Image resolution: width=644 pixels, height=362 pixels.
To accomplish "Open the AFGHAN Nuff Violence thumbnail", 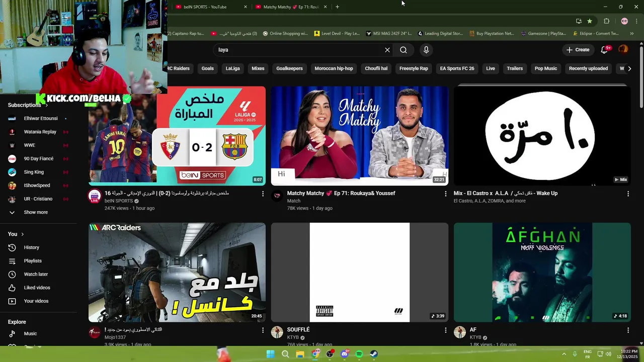I will click(x=542, y=272).
